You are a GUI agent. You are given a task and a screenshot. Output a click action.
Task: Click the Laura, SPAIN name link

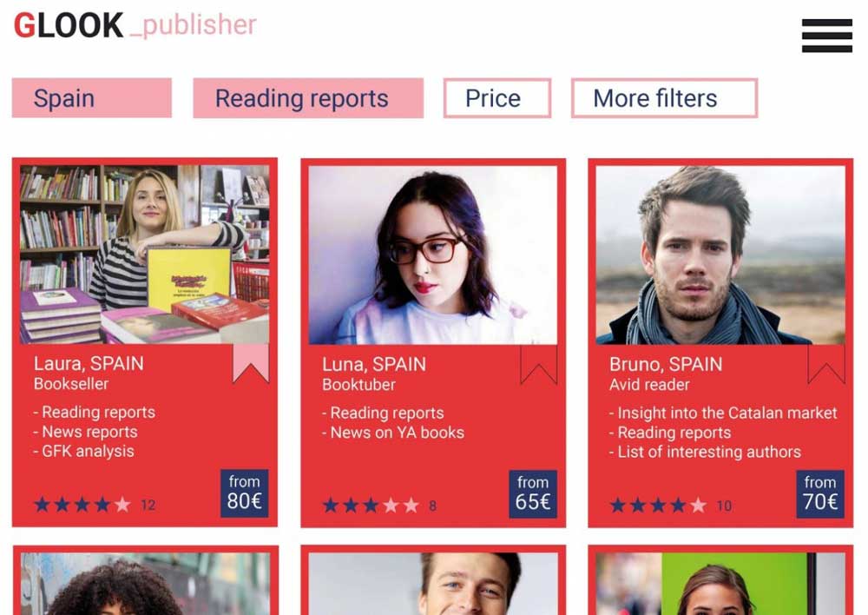89,363
